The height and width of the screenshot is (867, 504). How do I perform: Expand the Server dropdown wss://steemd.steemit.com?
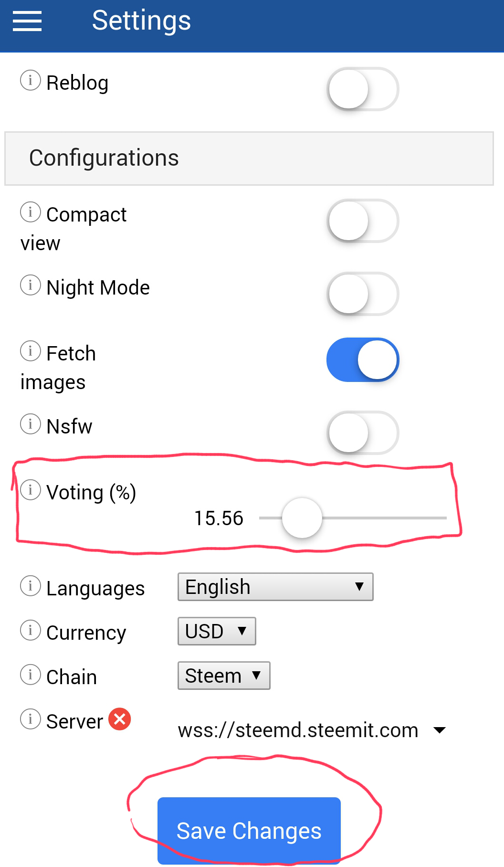click(x=312, y=730)
